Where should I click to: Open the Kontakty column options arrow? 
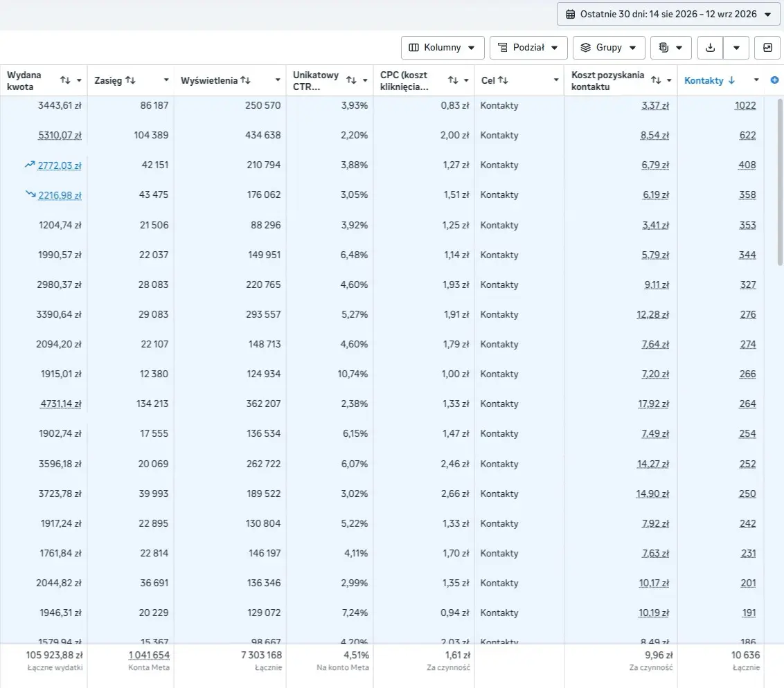756,80
